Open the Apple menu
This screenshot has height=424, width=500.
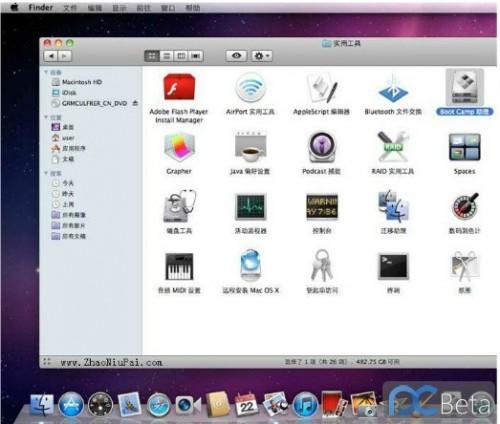coord(14,7)
